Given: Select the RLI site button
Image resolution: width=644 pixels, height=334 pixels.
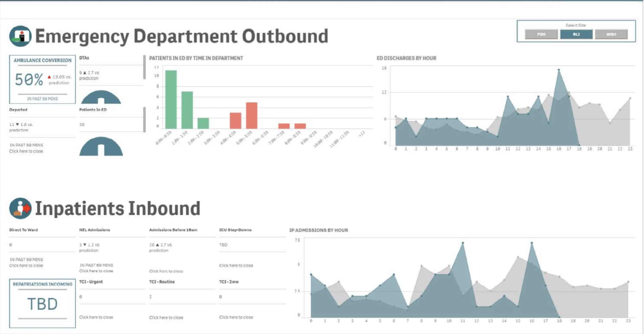Looking at the screenshot, I should pos(576,34).
